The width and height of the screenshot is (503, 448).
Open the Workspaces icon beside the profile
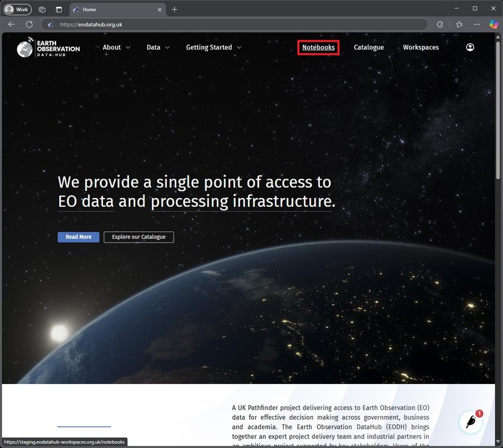42,9
